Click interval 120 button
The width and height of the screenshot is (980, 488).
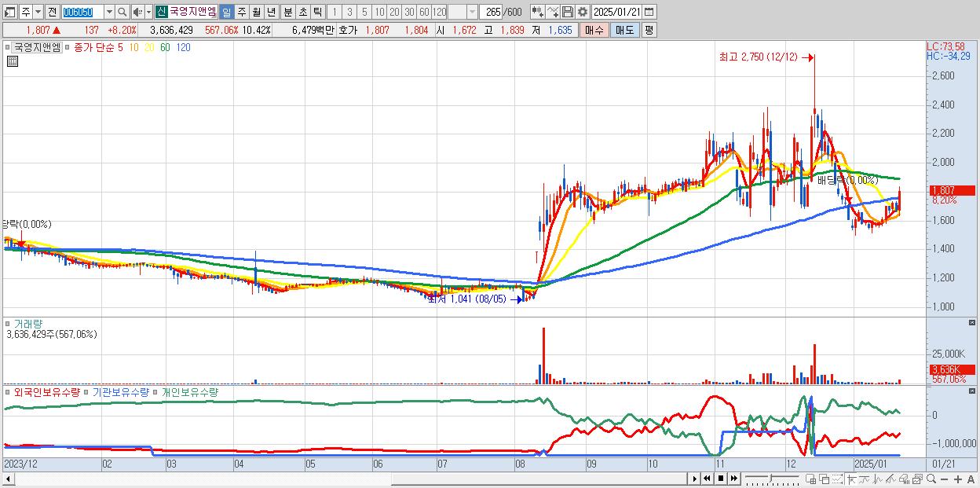(x=440, y=12)
